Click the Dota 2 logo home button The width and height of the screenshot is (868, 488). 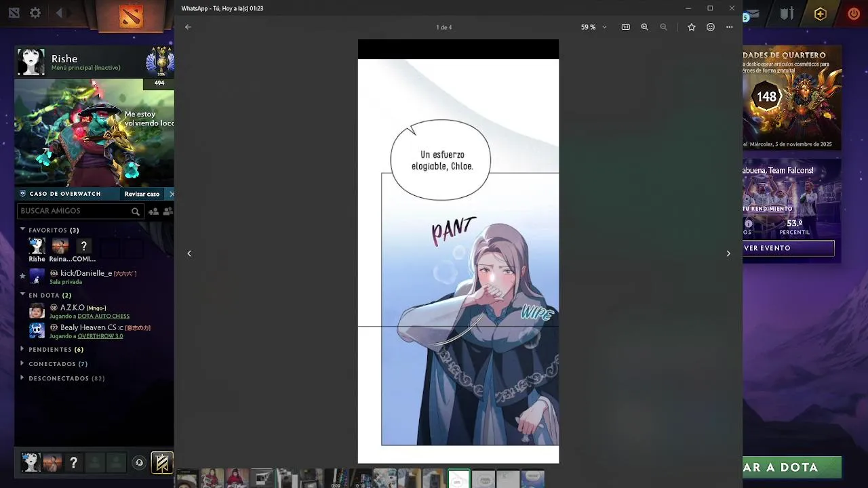(x=131, y=16)
